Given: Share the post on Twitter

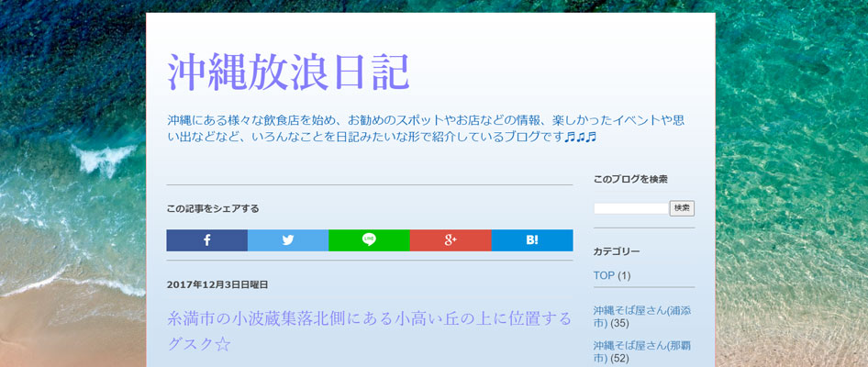Looking at the screenshot, I should pos(287,240).
